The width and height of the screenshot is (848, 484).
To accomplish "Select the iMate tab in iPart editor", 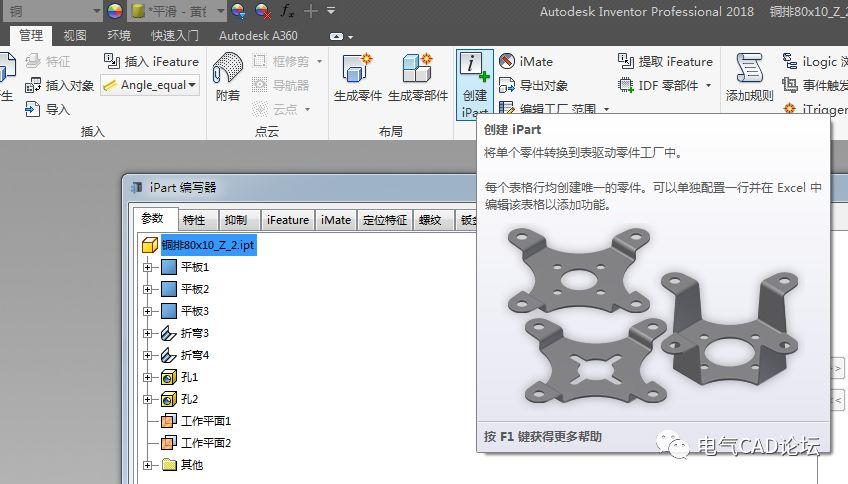I will point(336,220).
